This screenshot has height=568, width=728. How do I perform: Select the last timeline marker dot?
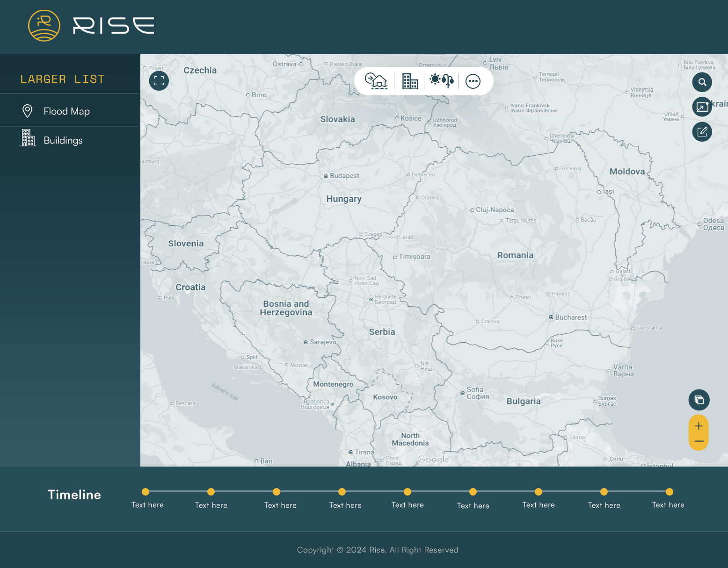[670, 492]
